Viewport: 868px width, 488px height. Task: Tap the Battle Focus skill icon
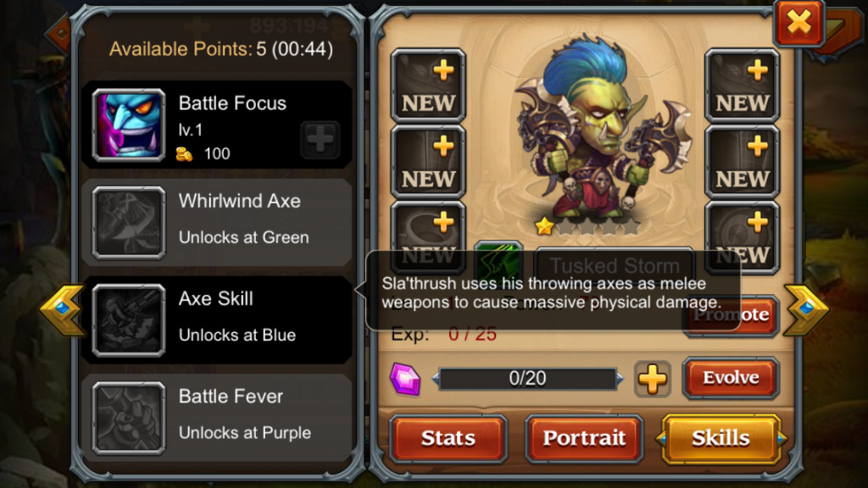click(x=129, y=125)
